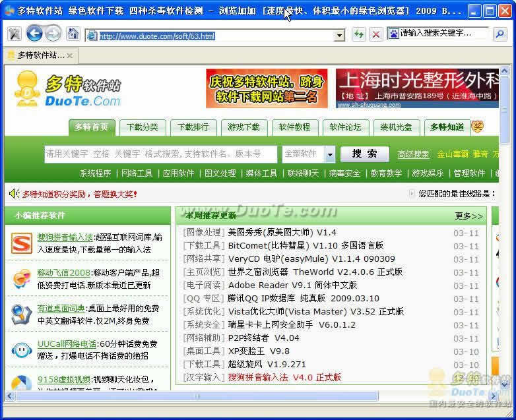
Task: Click the 移动飞信2008 icon
Action: pos(21,279)
